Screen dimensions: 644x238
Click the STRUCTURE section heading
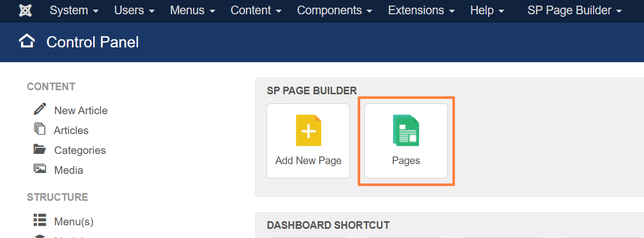pos(58,197)
